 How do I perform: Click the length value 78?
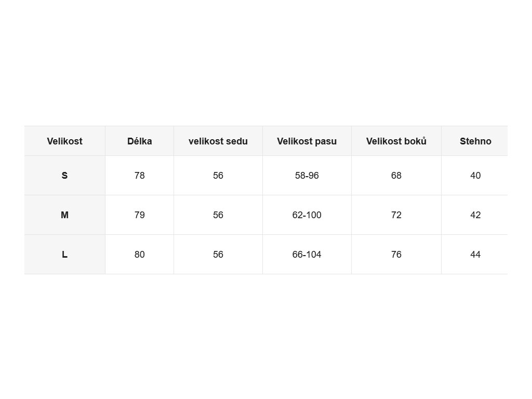(x=139, y=176)
